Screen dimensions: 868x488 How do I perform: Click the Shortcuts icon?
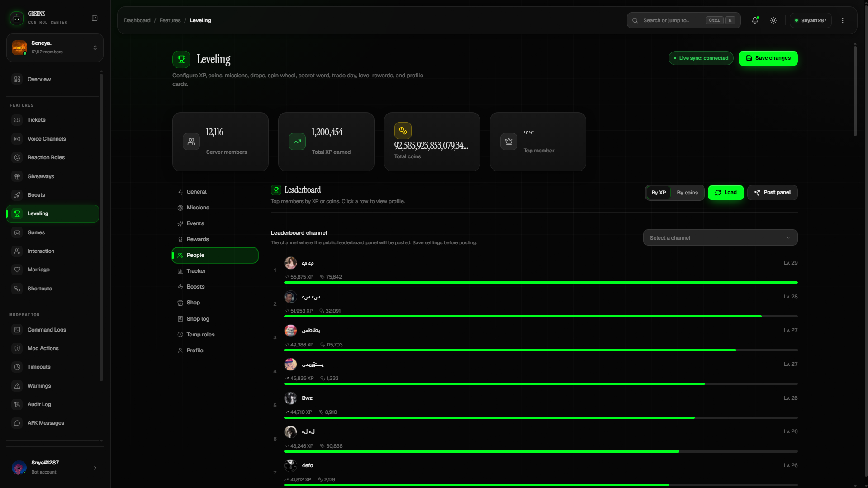click(x=17, y=289)
